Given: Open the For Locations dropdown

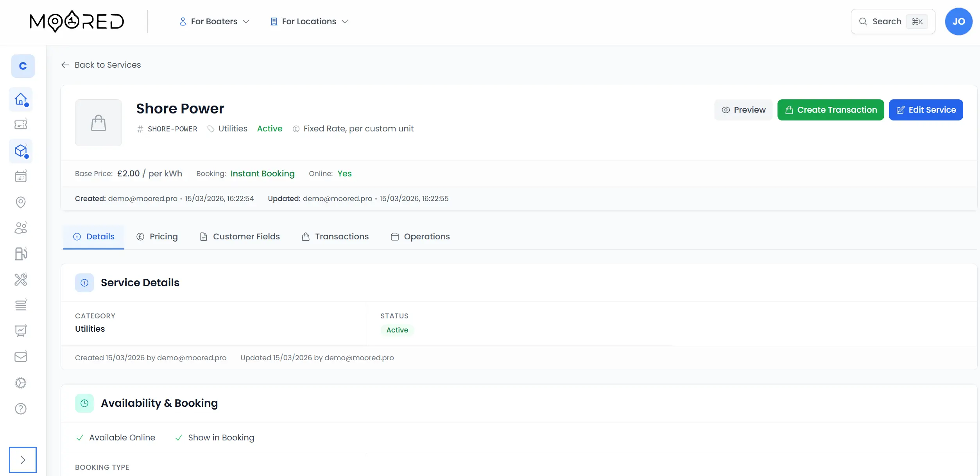Looking at the screenshot, I should tap(308, 22).
